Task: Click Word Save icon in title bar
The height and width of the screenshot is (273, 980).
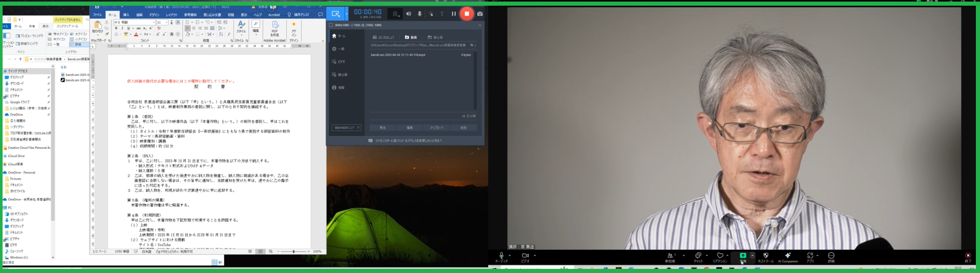Action: tap(97, 7)
